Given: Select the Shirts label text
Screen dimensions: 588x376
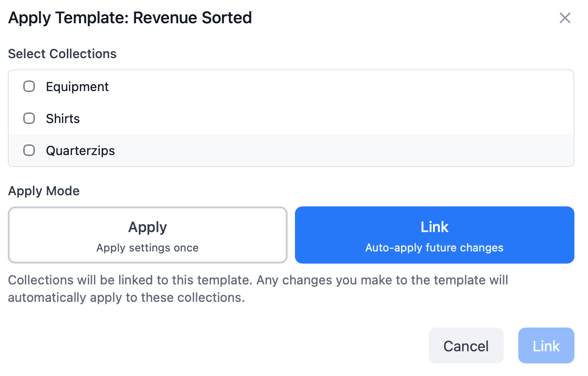Looking at the screenshot, I should click(62, 119).
